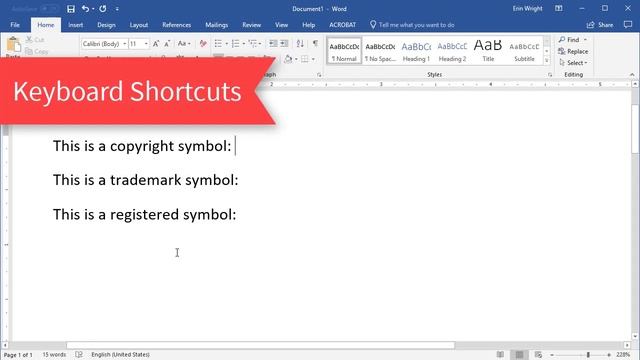Switch to the Insert ribbon tab

point(76,25)
